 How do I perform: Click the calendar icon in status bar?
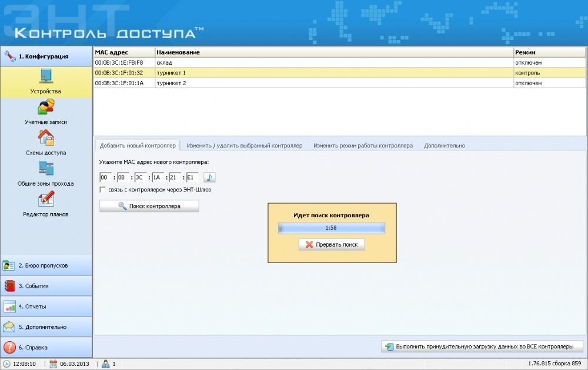point(54,364)
